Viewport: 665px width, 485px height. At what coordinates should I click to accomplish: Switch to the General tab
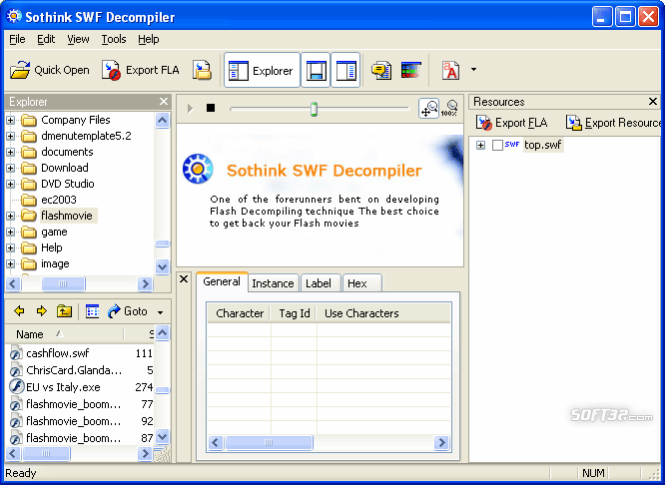[221, 282]
